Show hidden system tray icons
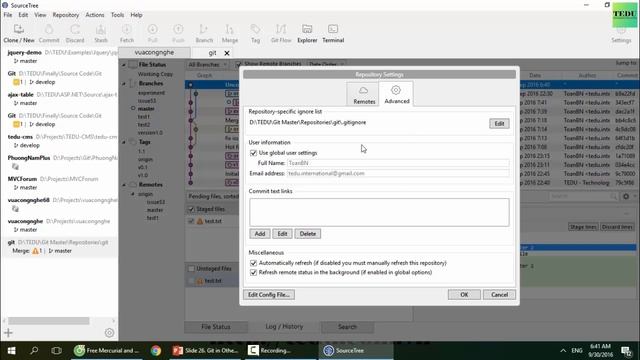 (x=563, y=350)
